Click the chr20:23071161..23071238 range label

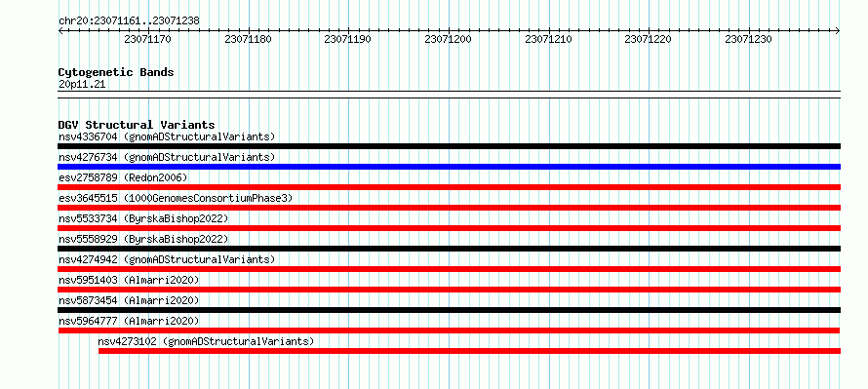coord(129,21)
